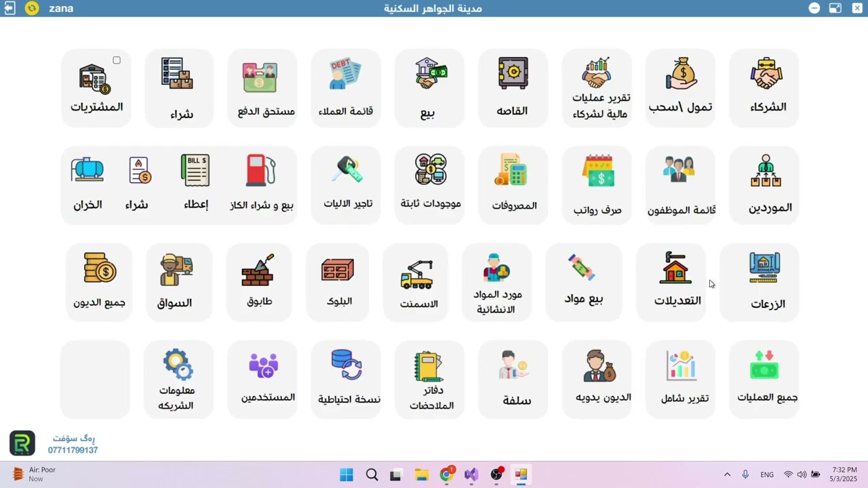868x488 pixels.
Task: Open Chrome from taskbar
Action: pyautogui.click(x=446, y=474)
